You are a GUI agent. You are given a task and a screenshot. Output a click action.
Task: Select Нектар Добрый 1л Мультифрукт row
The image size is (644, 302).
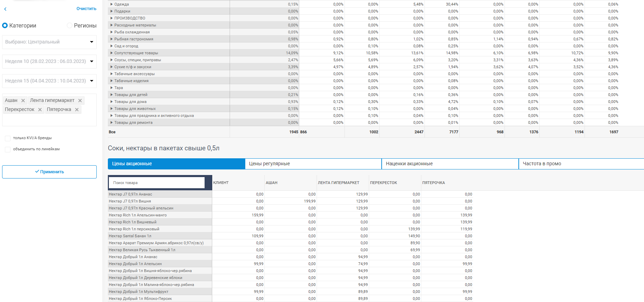point(160,292)
